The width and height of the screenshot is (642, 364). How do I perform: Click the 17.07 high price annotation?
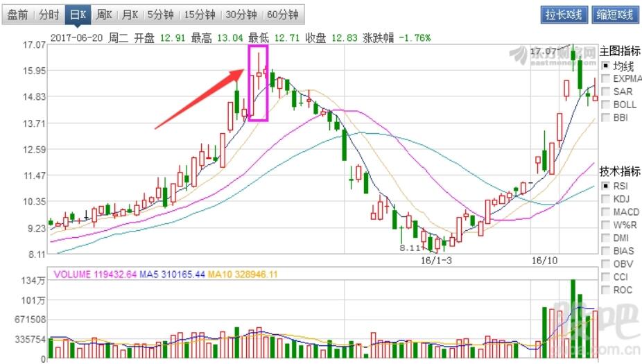[x=543, y=51]
